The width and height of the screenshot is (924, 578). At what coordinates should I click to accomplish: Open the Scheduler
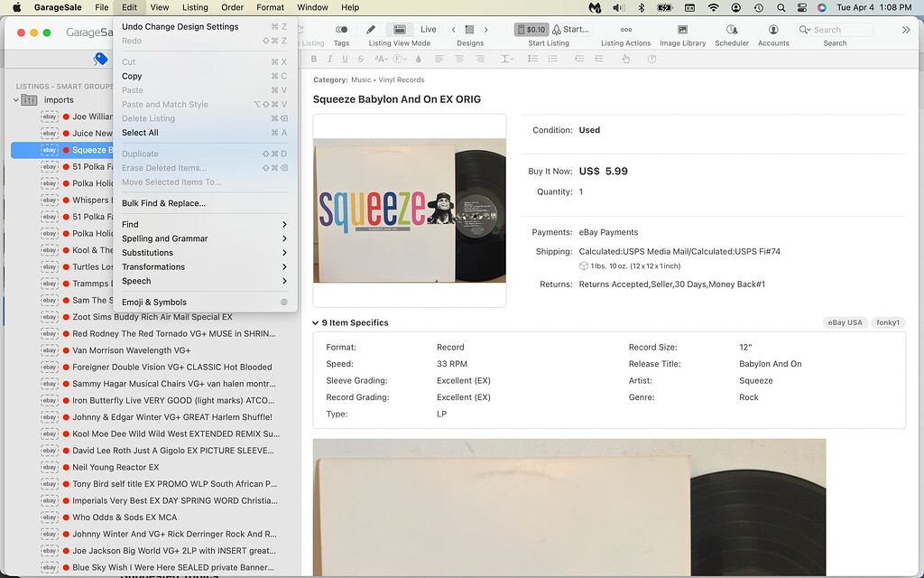(x=732, y=30)
